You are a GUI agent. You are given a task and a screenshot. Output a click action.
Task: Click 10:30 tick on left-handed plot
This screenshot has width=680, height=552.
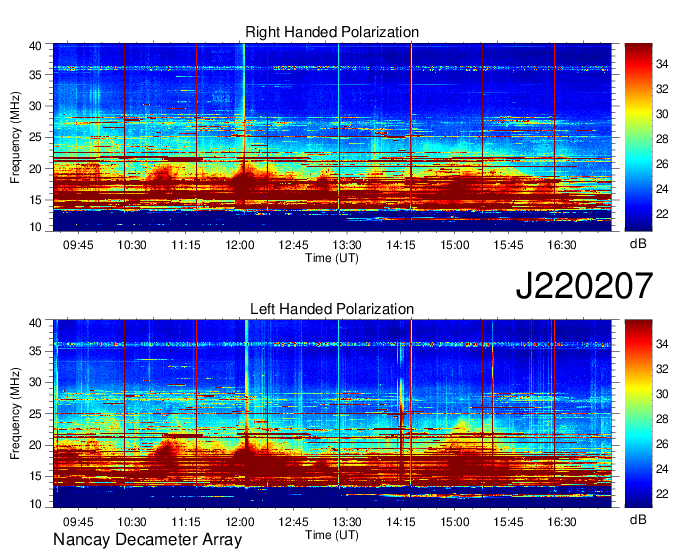point(132,521)
